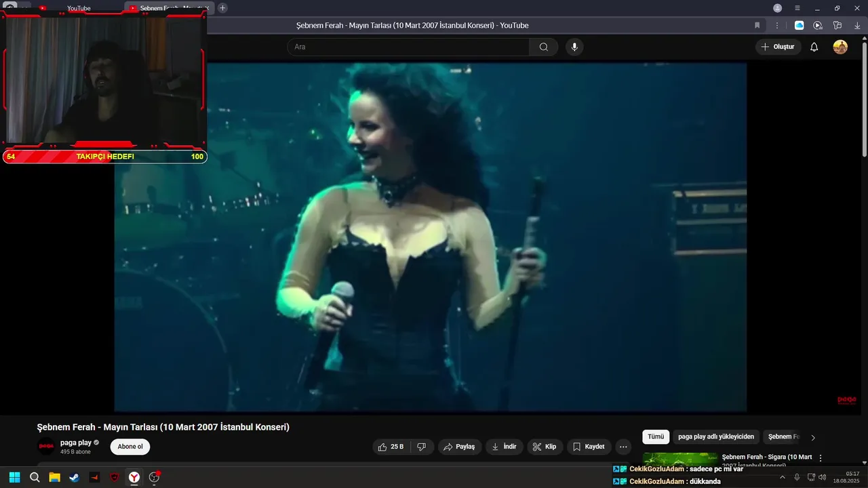Click the video playback extension icon in toolbar
The width and height of the screenshot is (868, 488).
click(x=818, y=25)
